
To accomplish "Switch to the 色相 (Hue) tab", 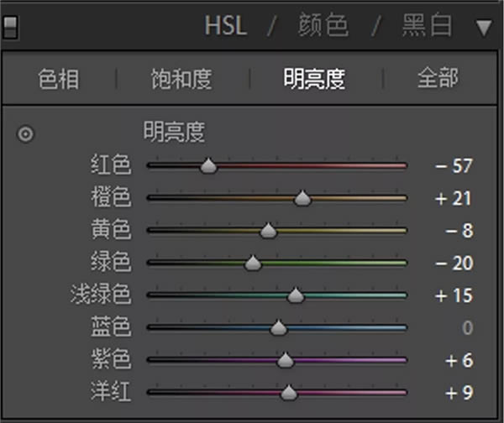I will (59, 80).
